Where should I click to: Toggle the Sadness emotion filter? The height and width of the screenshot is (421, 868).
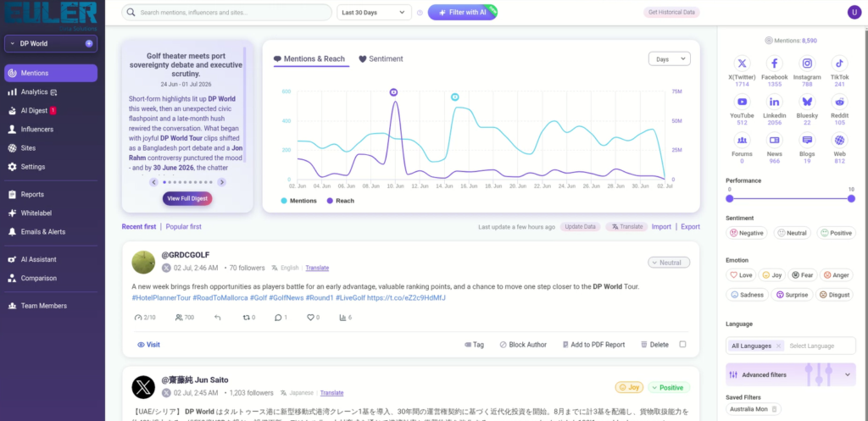point(748,295)
